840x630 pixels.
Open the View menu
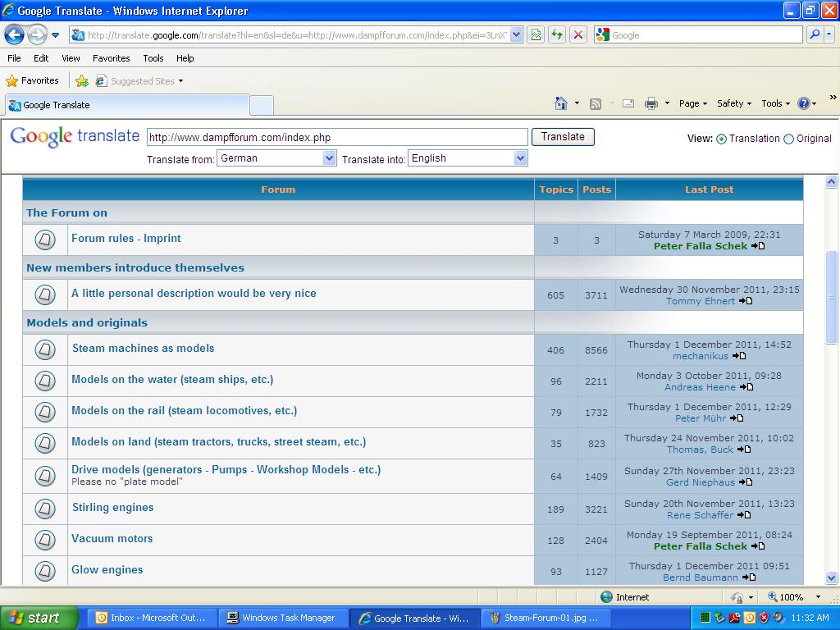click(71, 58)
